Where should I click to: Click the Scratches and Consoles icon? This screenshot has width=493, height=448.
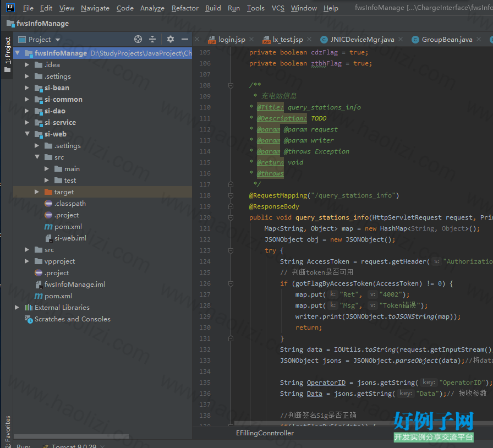tap(29, 319)
